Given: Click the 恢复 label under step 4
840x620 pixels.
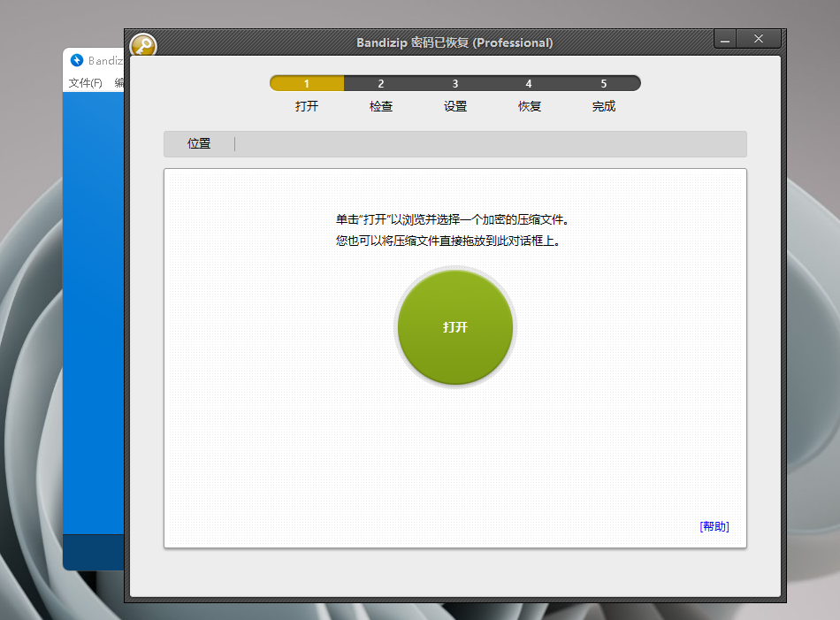Looking at the screenshot, I should point(530,106).
